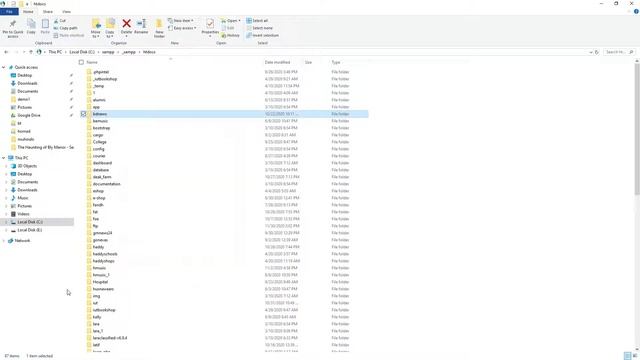Uncheck the checkbox of the selected highlighted folder
Image resolution: width=640 pixels, height=360 pixels.
coord(83,114)
